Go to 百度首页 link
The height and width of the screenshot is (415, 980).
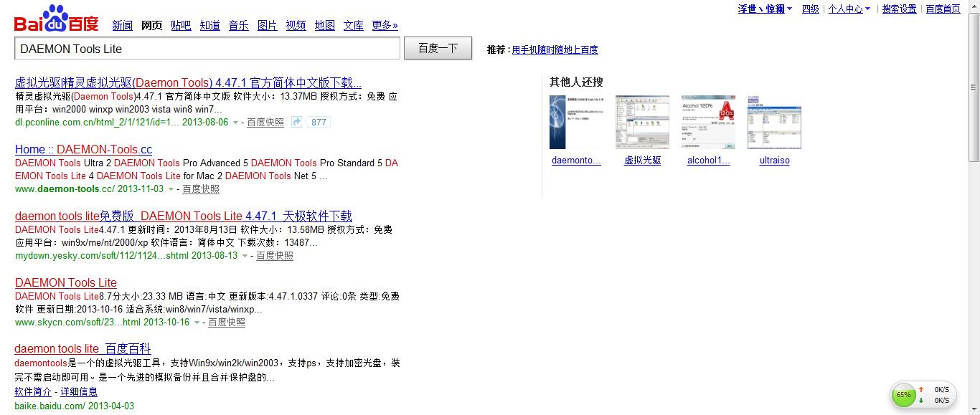(x=943, y=9)
